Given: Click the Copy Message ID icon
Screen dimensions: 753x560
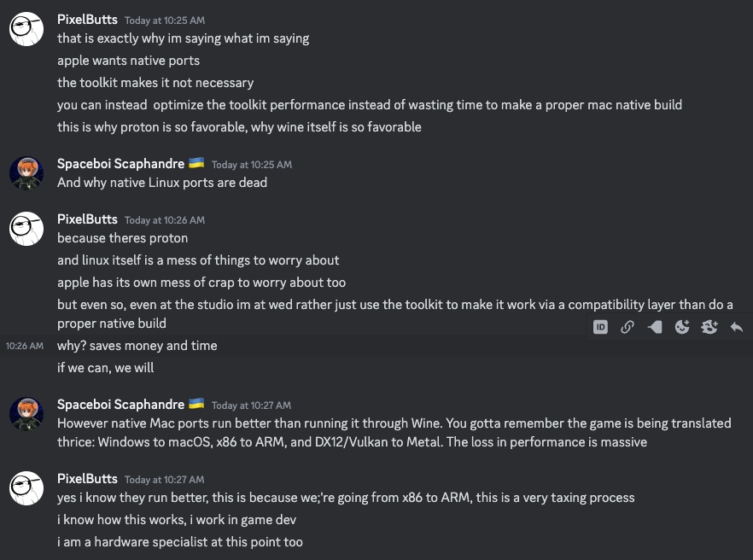Looking at the screenshot, I should 600,327.
